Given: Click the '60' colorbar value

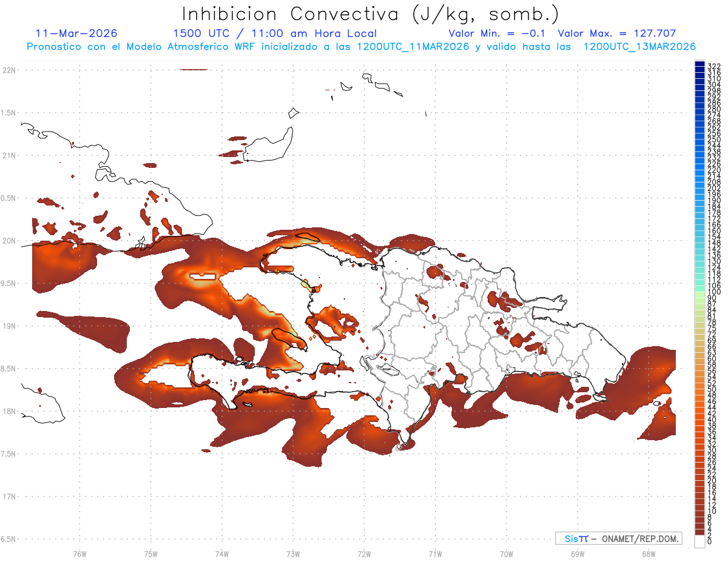Looking at the screenshot, I should [x=712, y=360].
